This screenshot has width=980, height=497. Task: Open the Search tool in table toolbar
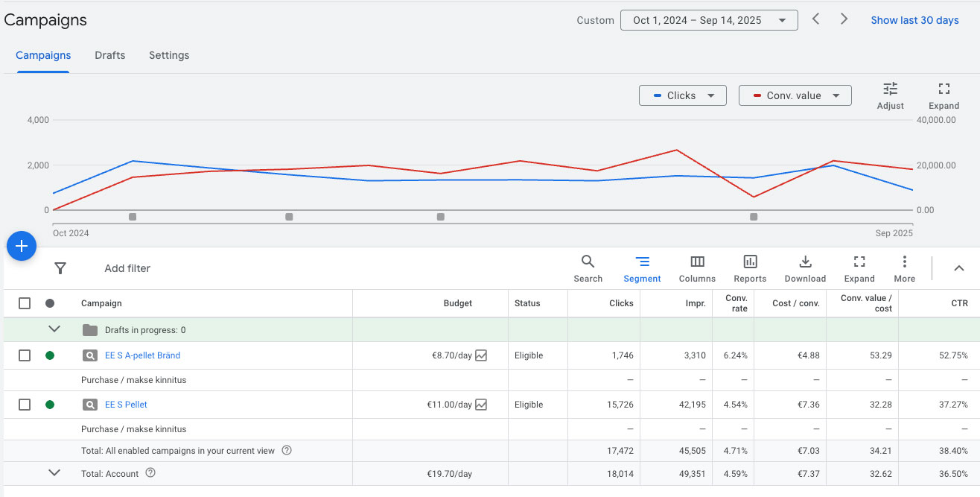pyautogui.click(x=588, y=268)
